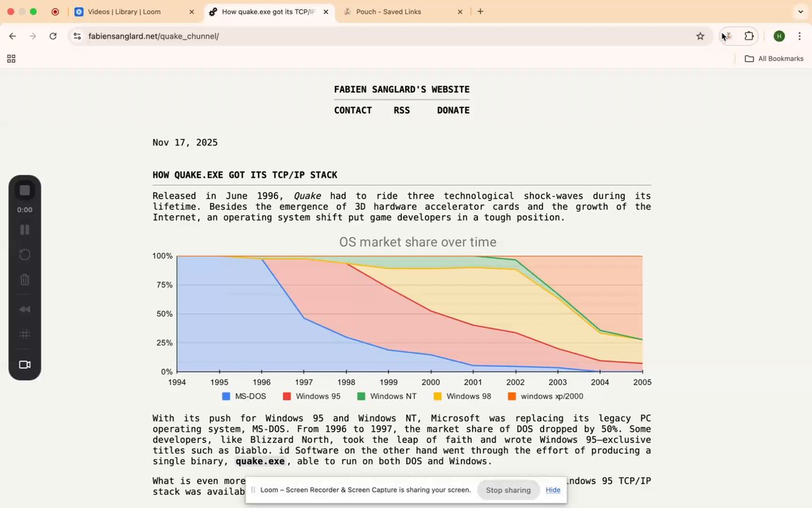Expand the tab search dropdown

click(x=800, y=11)
